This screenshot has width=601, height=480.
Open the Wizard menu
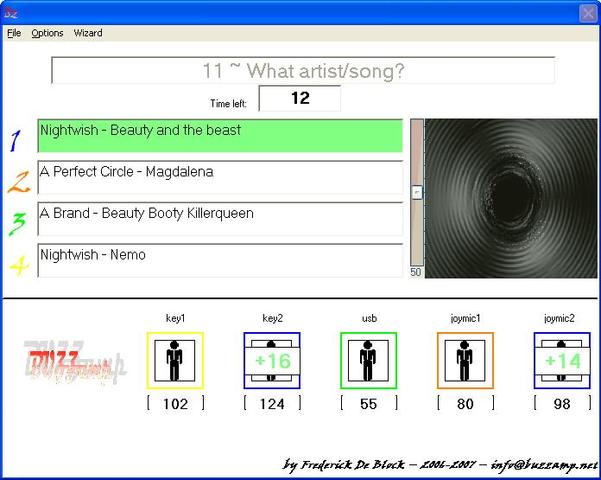(88, 33)
